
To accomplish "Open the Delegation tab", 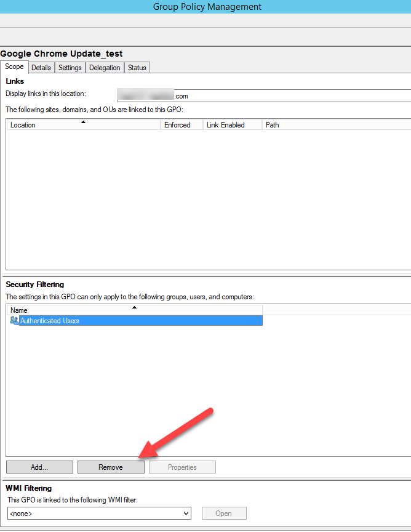I will coord(105,68).
